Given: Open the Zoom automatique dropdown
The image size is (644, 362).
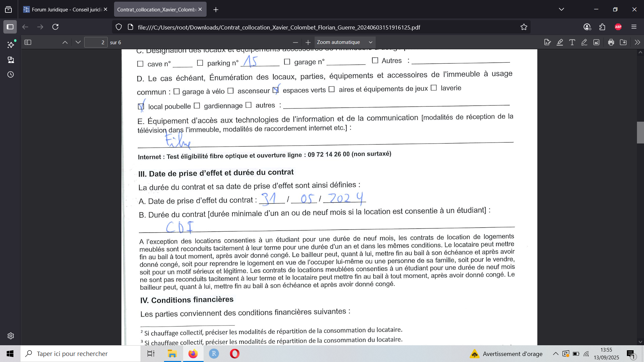Looking at the screenshot, I should click(344, 42).
